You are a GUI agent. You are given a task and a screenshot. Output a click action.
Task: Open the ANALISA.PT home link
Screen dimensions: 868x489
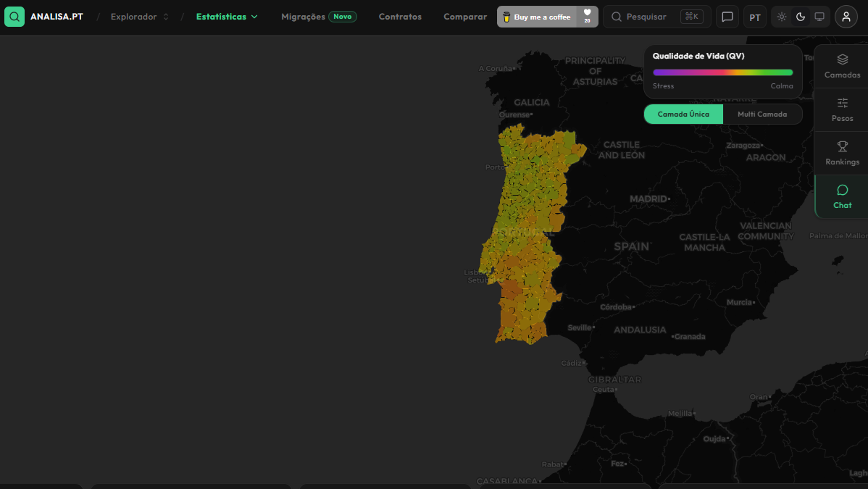pos(57,17)
